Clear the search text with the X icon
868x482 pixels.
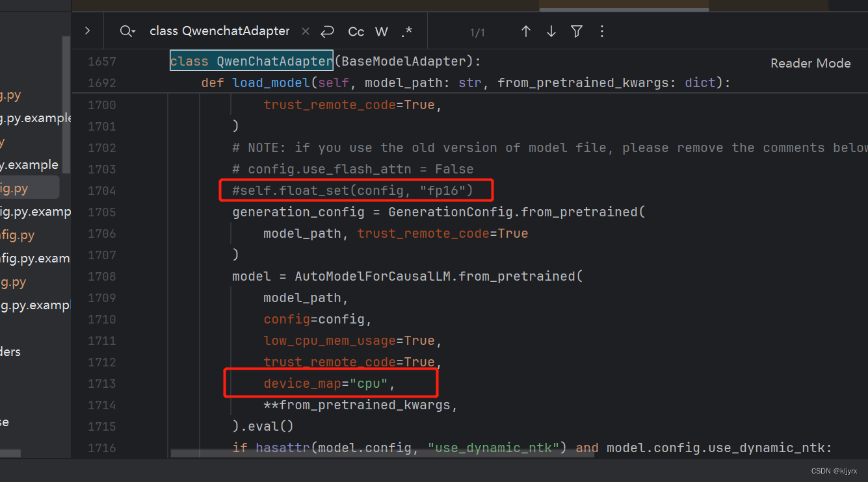coord(306,31)
